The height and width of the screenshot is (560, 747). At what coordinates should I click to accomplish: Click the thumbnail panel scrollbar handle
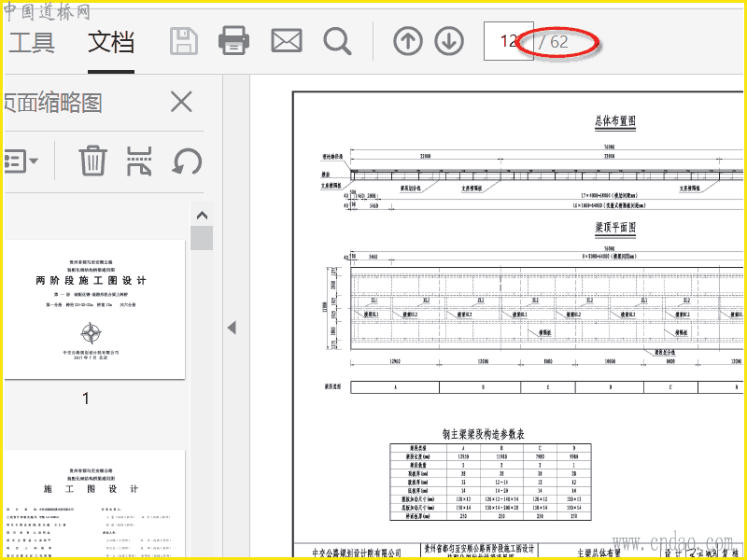click(202, 238)
